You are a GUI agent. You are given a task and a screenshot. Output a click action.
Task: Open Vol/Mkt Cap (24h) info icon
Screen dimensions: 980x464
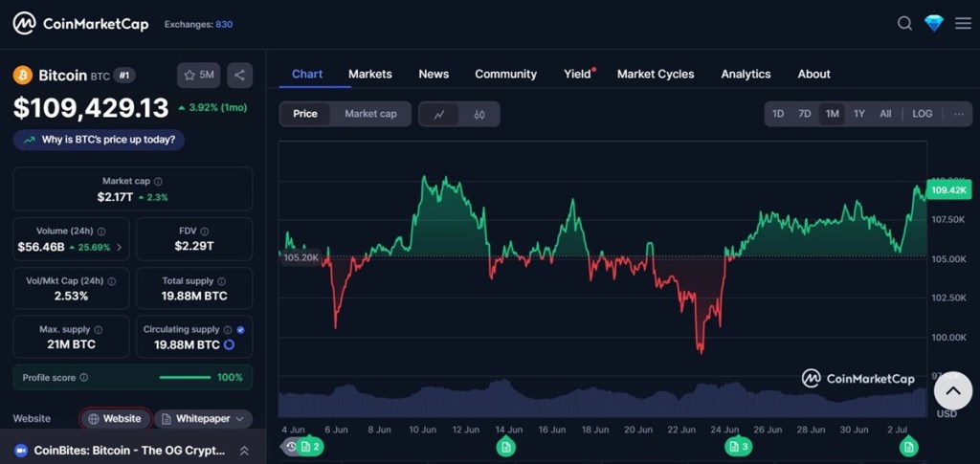112,281
